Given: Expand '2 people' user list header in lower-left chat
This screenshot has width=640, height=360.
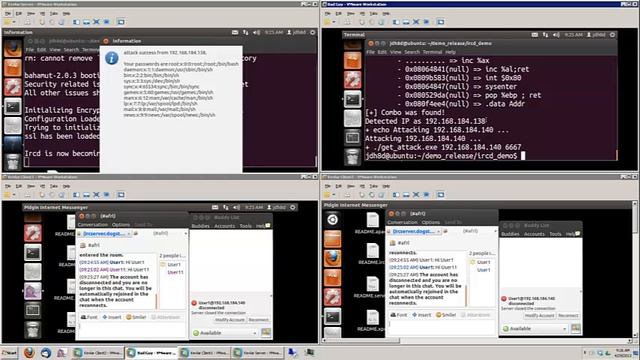Looking at the screenshot, I should (x=172, y=256).
